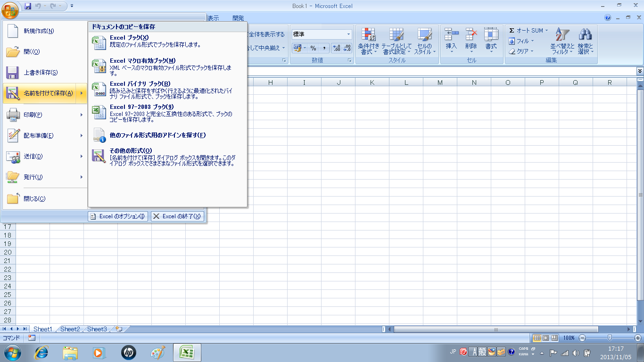Select the Sheet2 tab
This screenshot has width=644, height=362.
(x=70, y=329)
